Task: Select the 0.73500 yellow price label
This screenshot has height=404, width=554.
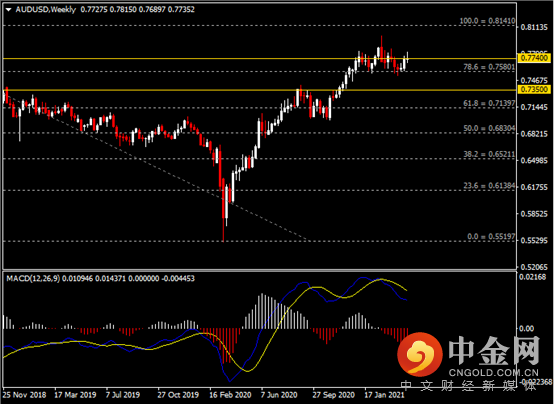Action: point(534,89)
